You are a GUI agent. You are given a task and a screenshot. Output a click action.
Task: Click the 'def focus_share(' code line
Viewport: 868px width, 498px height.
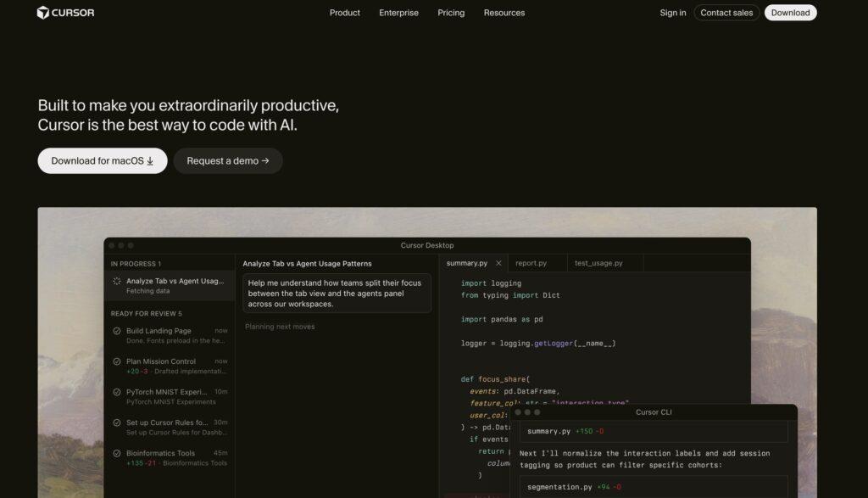(x=495, y=379)
